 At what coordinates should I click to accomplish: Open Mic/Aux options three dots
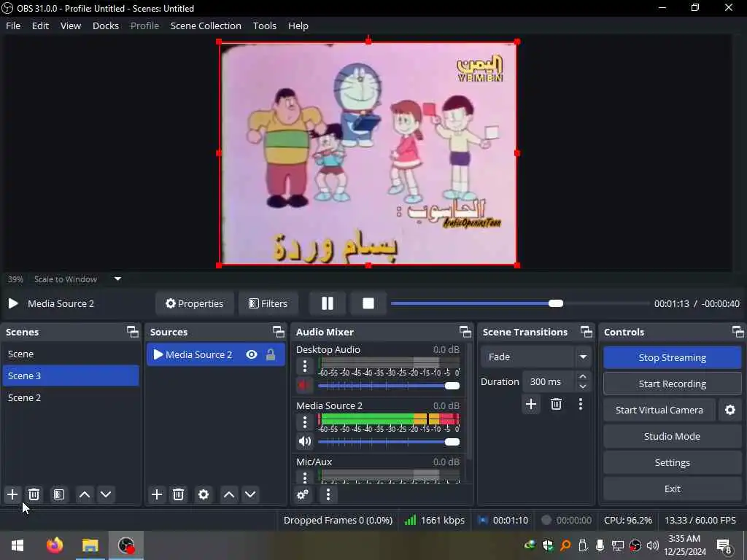[305, 477]
